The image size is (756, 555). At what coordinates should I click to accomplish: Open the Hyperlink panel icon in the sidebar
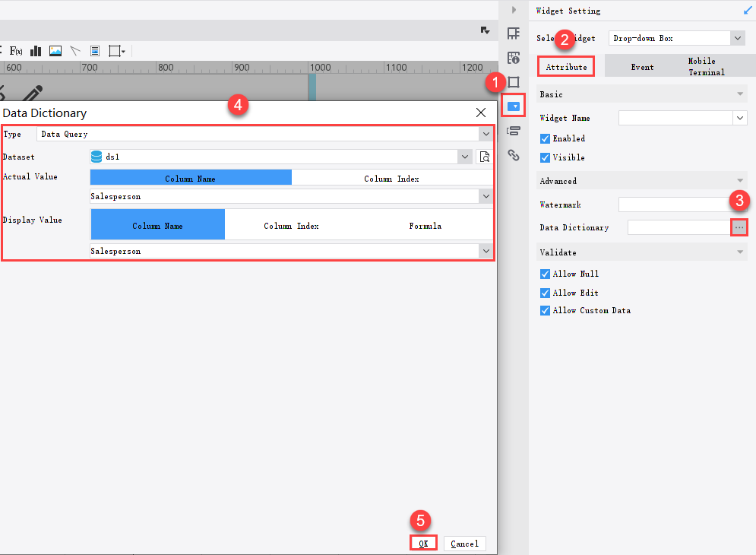[514, 155]
